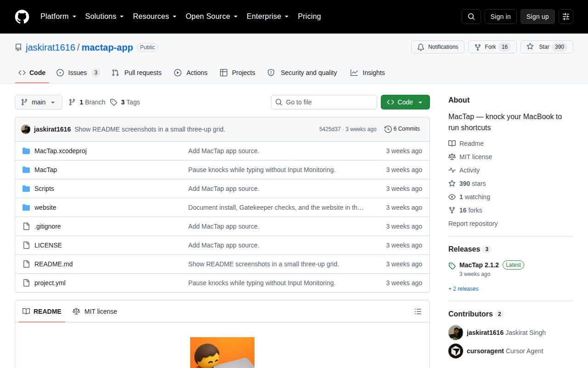Expand the Resources menu

click(x=155, y=17)
